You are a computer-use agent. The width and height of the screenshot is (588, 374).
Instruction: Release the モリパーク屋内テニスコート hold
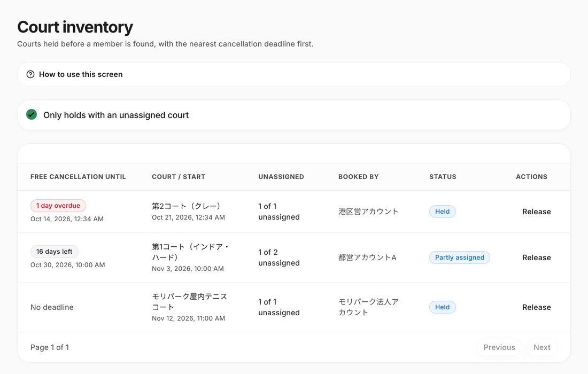pyautogui.click(x=536, y=307)
